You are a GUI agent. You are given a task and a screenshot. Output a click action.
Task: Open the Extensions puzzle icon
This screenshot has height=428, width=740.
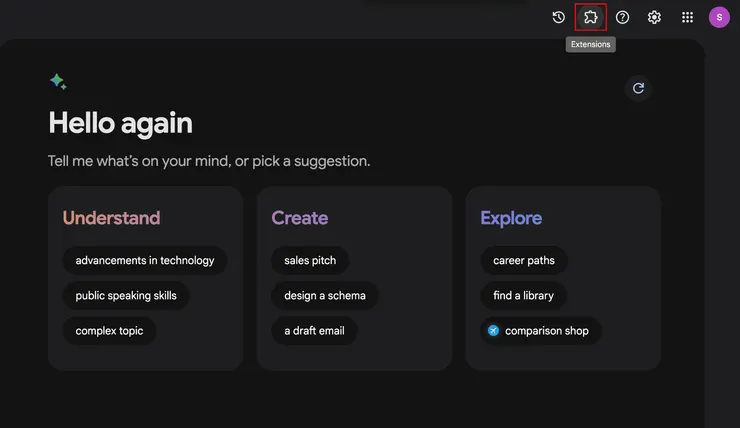point(590,17)
